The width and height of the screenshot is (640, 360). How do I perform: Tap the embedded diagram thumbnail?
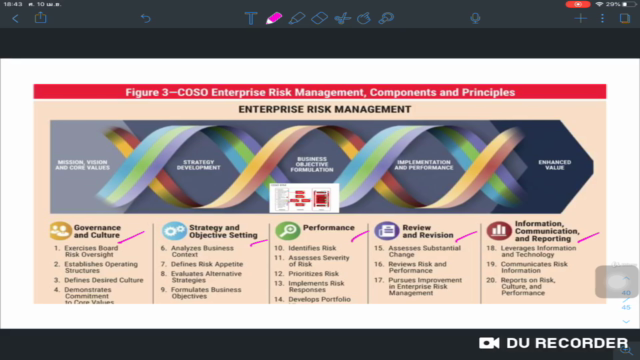tap(304, 198)
